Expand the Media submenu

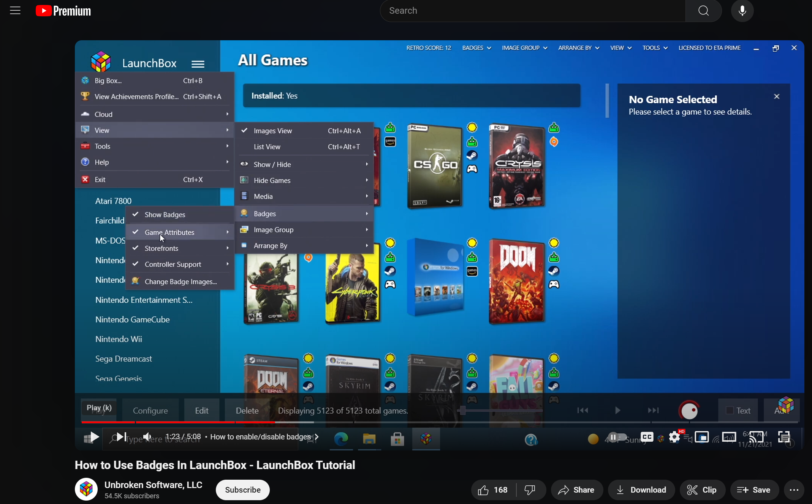click(304, 196)
